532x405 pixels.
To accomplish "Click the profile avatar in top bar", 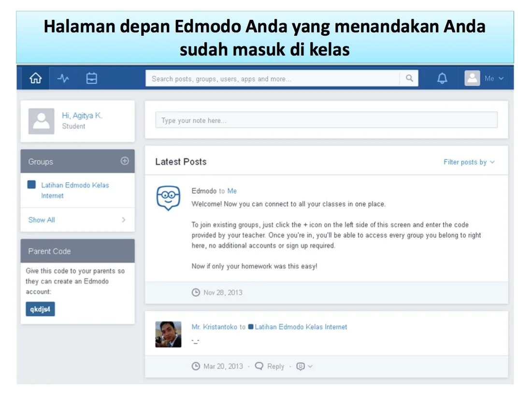I will coord(472,78).
